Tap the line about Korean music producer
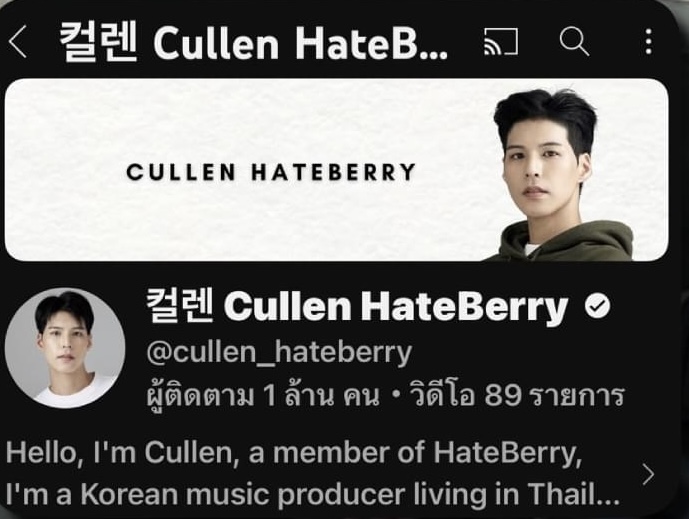The width and height of the screenshot is (689, 519). [313, 494]
